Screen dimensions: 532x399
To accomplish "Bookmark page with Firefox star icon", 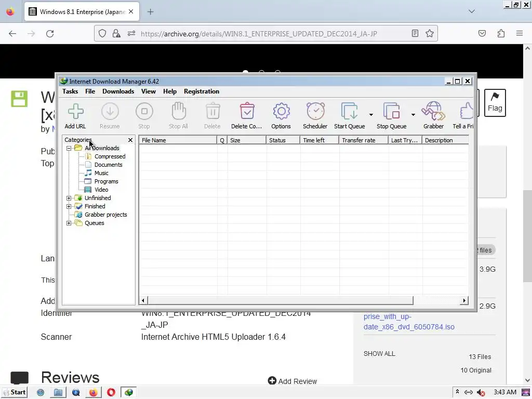I will 430,33.
